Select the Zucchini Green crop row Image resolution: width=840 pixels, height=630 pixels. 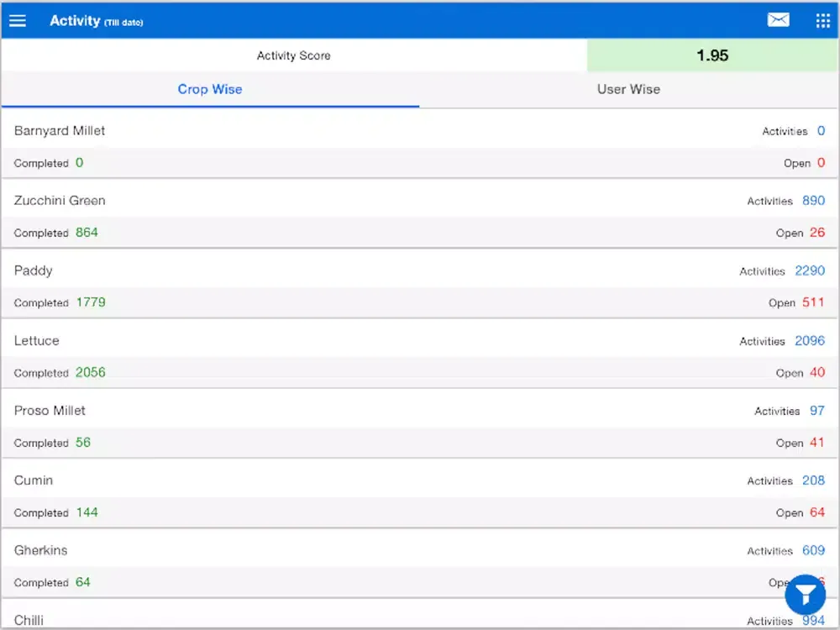tap(420, 213)
